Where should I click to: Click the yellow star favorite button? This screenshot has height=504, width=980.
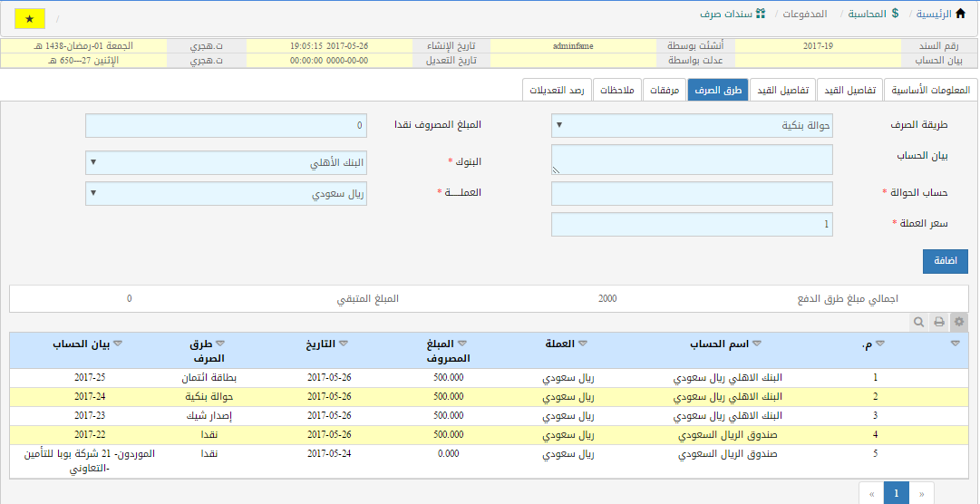(x=30, y=18)
